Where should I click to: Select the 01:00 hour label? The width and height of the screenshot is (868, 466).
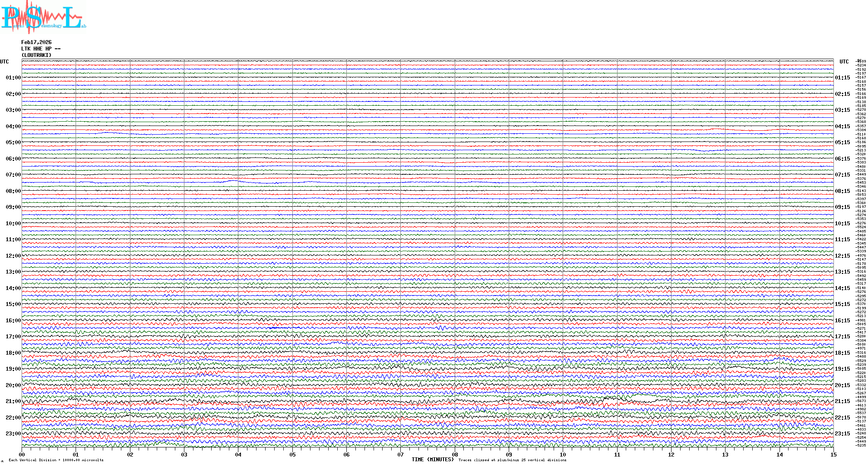coord(13,78)
